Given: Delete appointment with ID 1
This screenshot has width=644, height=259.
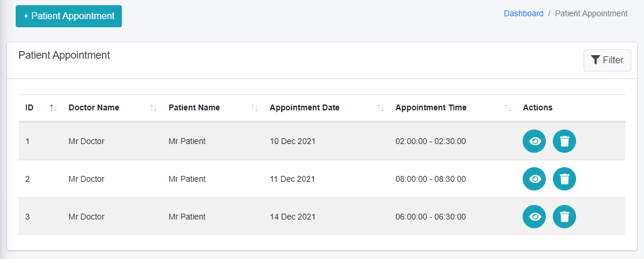Looking at the screenshot, I should (564, 141).
